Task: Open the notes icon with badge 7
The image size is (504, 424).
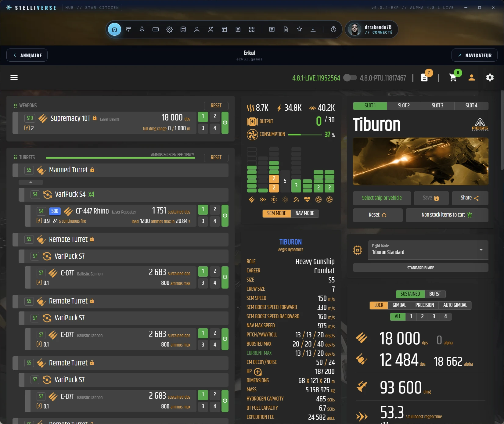Action: click(x=425, y=77)
